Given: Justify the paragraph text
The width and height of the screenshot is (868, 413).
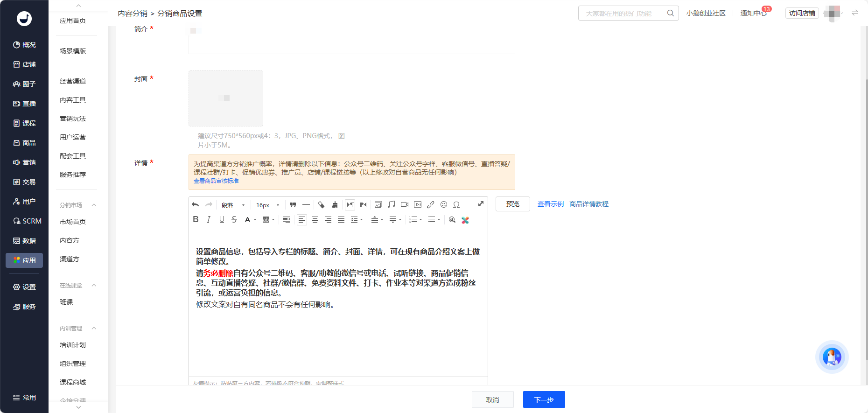Looking at the screenshot, I should pyautogui.click(x=341, y=219).
